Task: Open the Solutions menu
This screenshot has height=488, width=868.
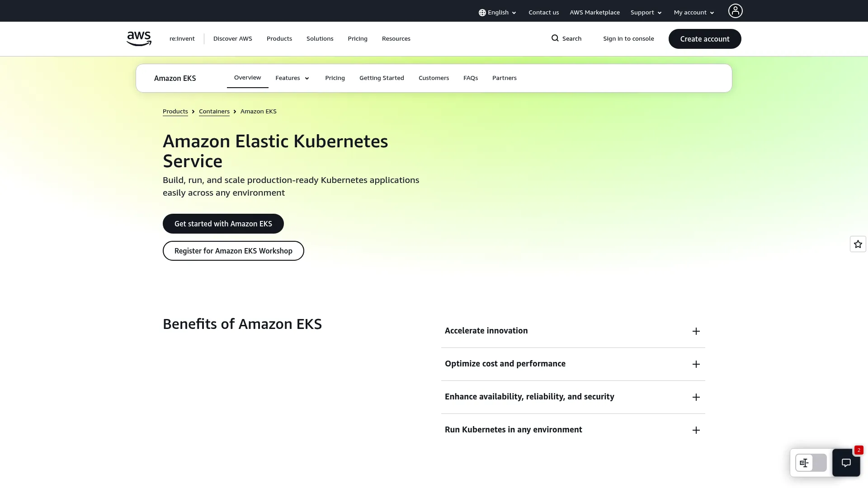Action: point(320,39)
